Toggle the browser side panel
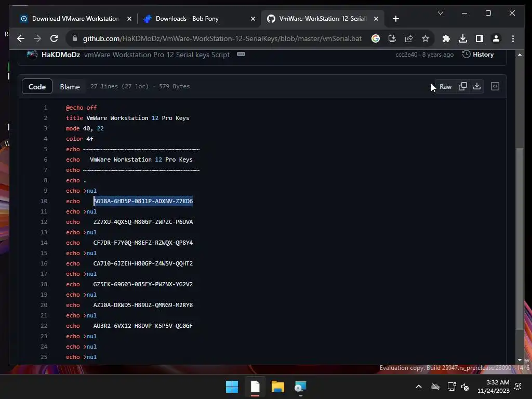The height and width of the screenshot is (399, 532). (x=480, y=38)
